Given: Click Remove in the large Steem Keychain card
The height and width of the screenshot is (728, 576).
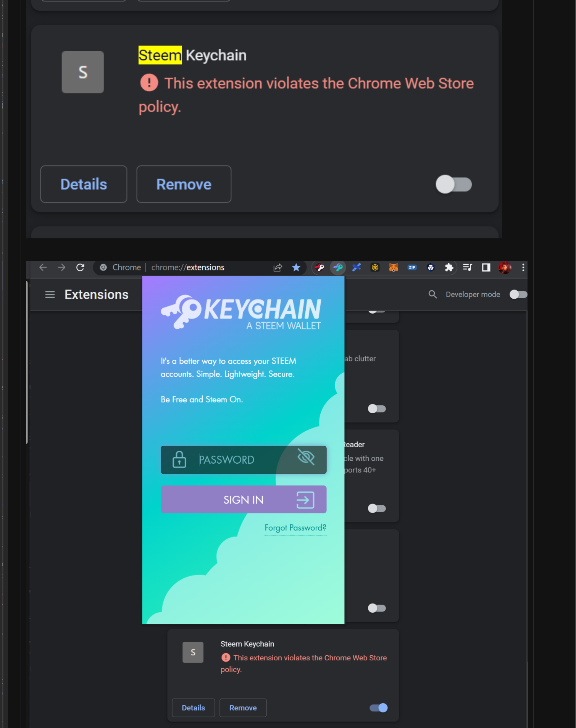Looking at the screenshot, I should coord(184,184).
